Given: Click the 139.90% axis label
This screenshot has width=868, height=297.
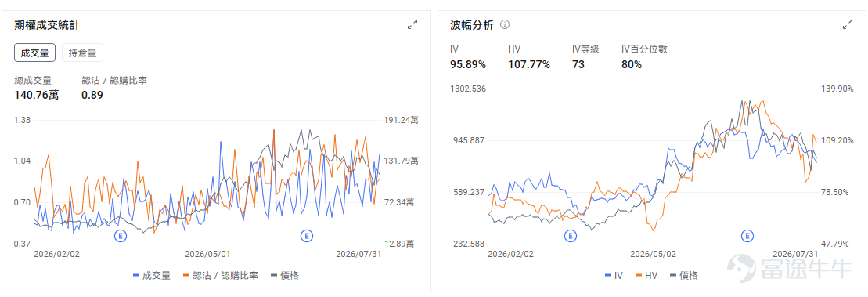Looking at the screenshot, I should [837, 89].
